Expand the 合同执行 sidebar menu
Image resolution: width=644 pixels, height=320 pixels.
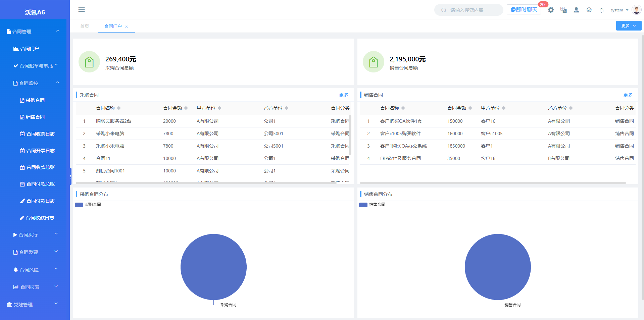click(x=35, y=235)
